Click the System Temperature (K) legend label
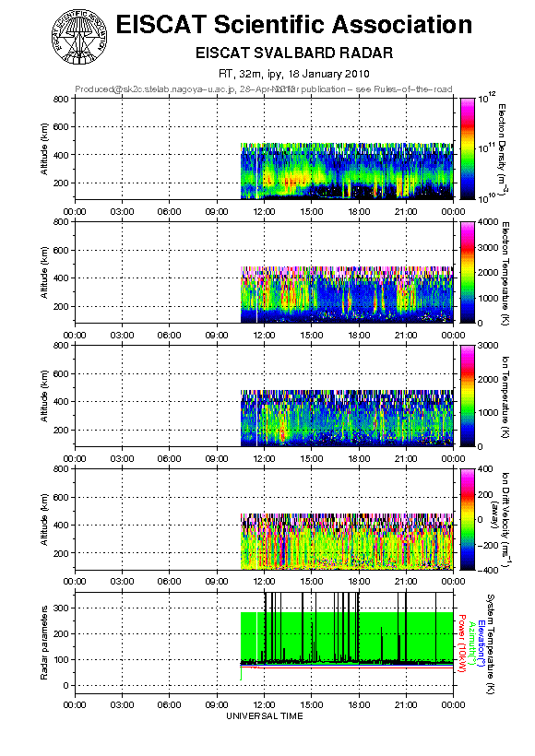Screen dimensions: 535x756 491,644
